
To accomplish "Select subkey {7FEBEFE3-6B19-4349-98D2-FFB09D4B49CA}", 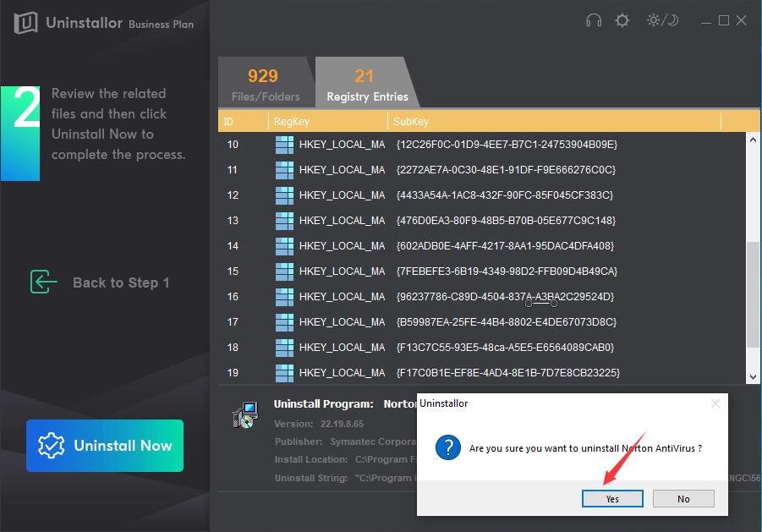I will tap(507, 271).
